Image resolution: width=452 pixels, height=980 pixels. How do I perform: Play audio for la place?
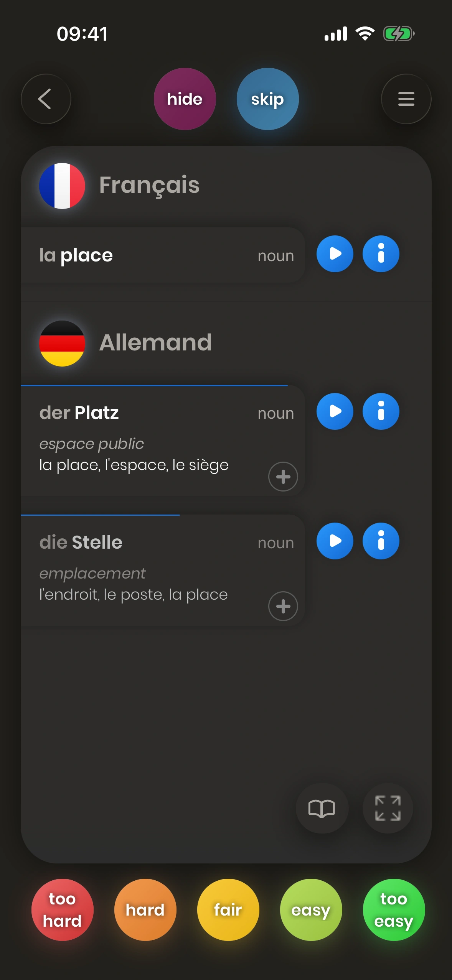(335, 254)
